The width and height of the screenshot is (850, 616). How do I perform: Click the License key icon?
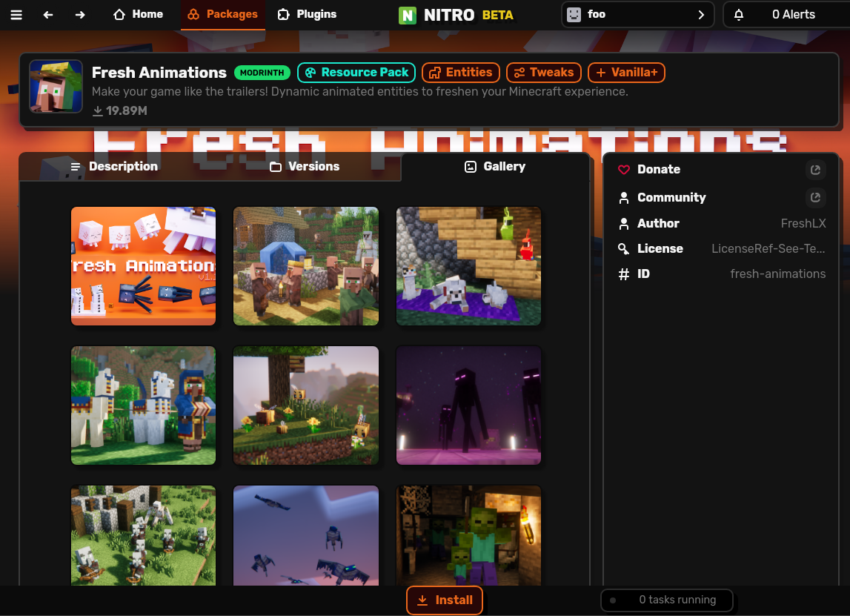pos(624,249)
